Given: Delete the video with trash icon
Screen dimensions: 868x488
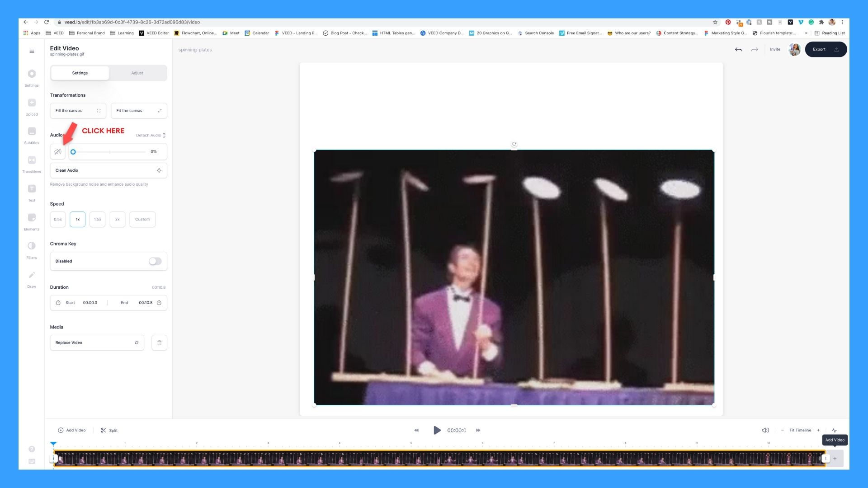Looking at the screenshot, I should coord(159,343).
